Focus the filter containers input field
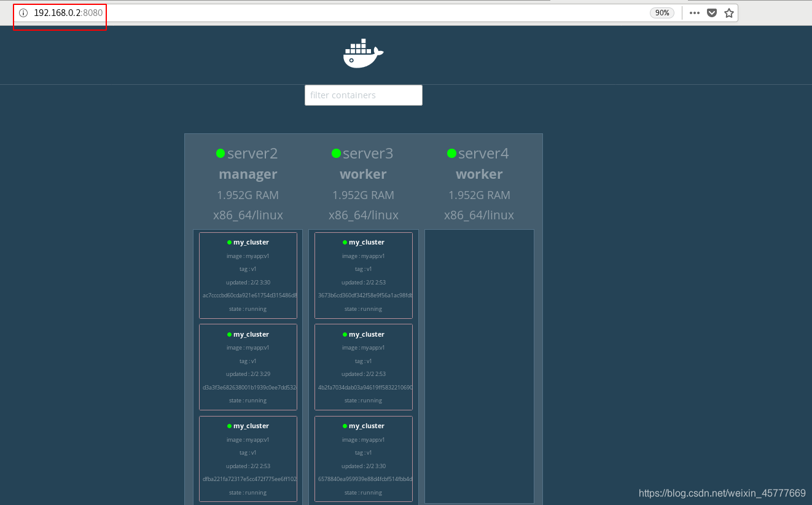 tap(364, 95)
